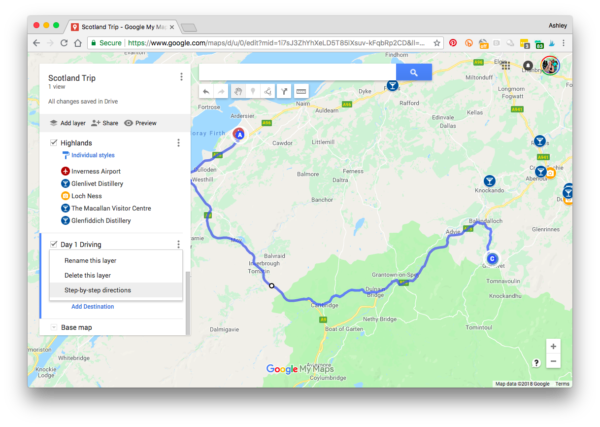Click the zoom out minus button
The image size is (600, 427).
click(553, 361)
